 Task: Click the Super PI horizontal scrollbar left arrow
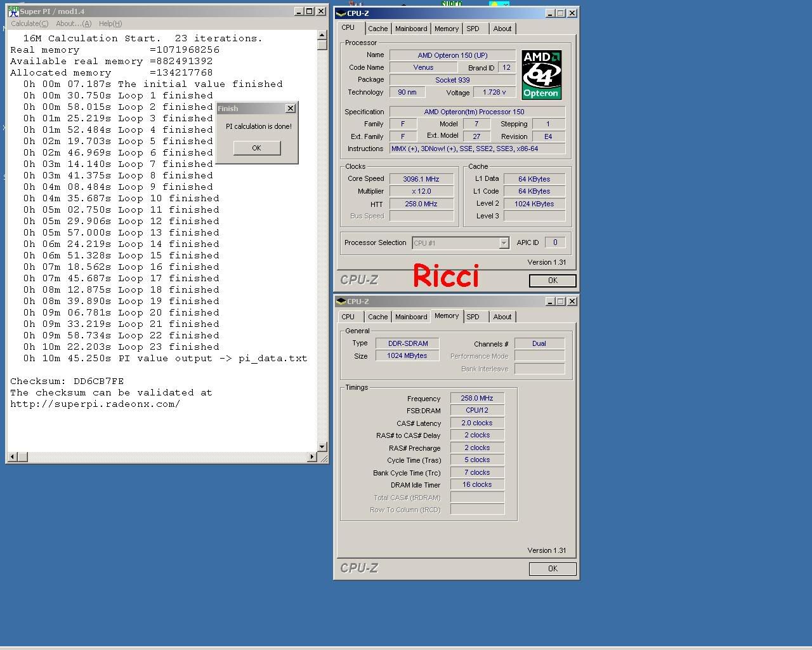pyautogui.click(x=13, y=456)
